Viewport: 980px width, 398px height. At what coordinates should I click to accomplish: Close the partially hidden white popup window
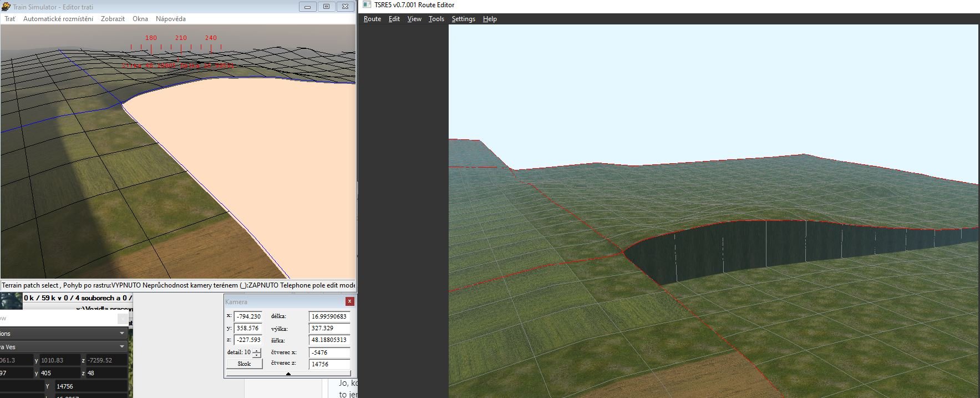pyautogui.click(x=123, y=319)
